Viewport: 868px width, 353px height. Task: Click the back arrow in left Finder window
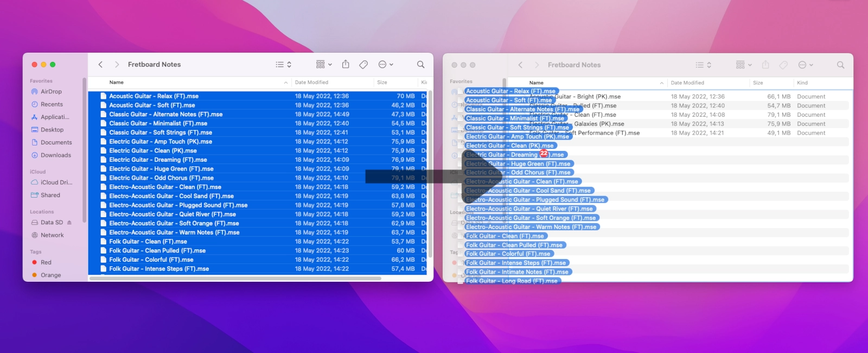100,65
